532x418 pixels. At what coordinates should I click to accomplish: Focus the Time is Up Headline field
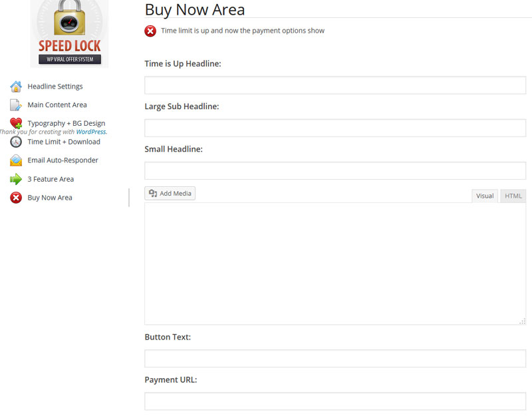coord(335,85)
